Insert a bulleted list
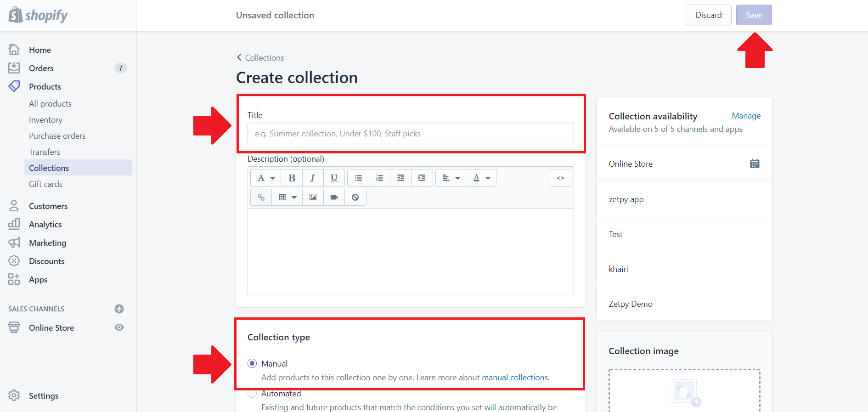This screenshot has width=868, height=412. 358,178
